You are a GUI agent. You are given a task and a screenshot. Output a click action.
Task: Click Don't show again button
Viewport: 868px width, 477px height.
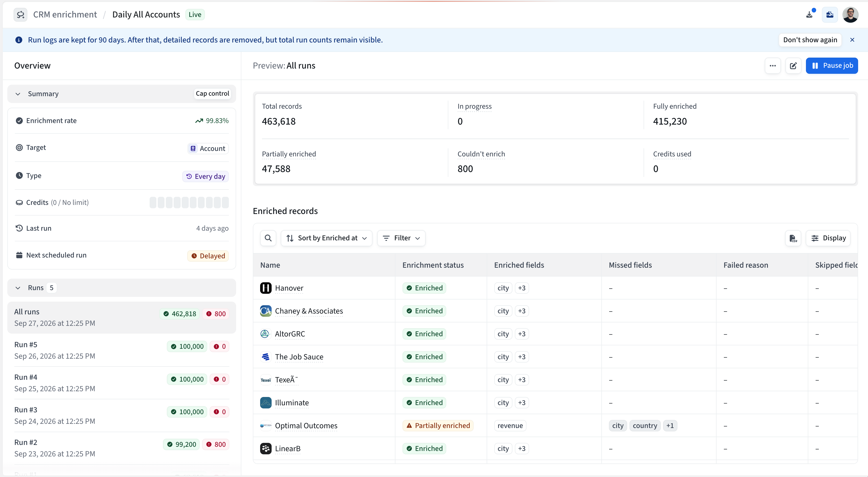point(810,40)
